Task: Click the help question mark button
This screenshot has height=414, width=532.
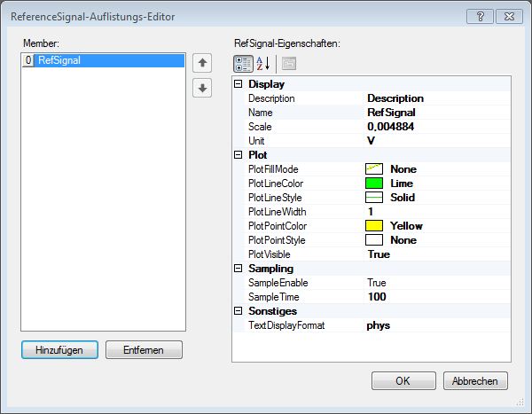Action: 481,16
